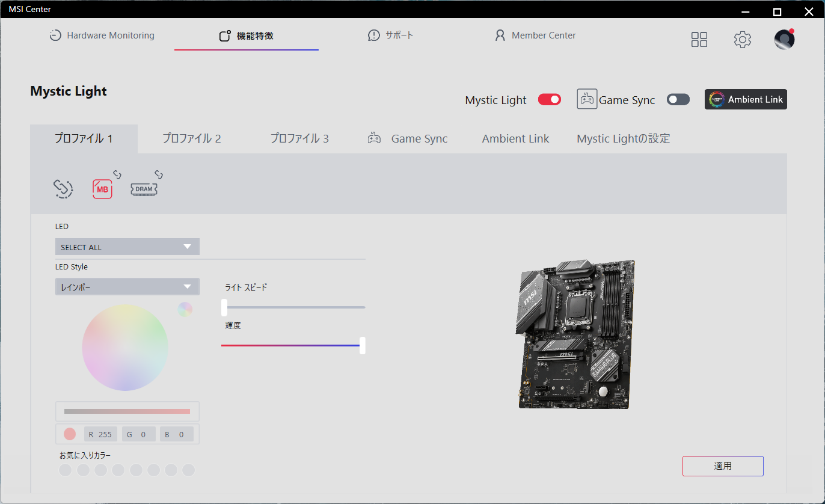Expand the LED SELECT ALL dropdown

[x=127, y=247]
